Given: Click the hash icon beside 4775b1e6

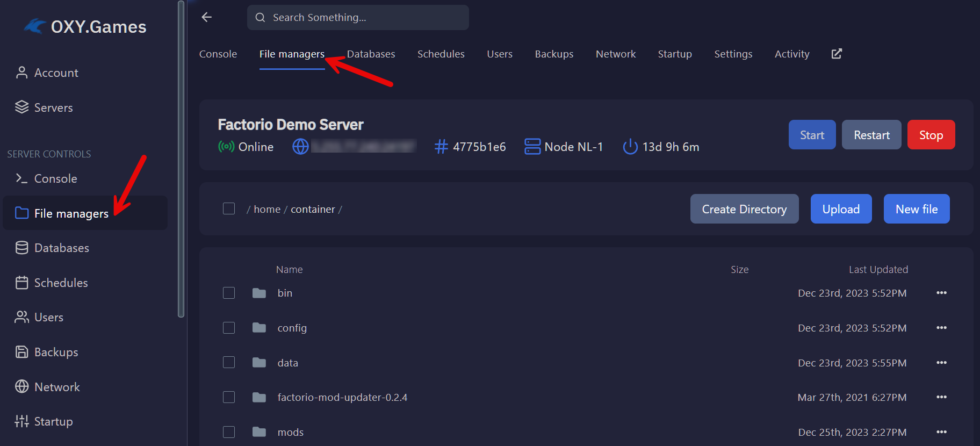Looking at the screenshot, I should pos(441,146).
